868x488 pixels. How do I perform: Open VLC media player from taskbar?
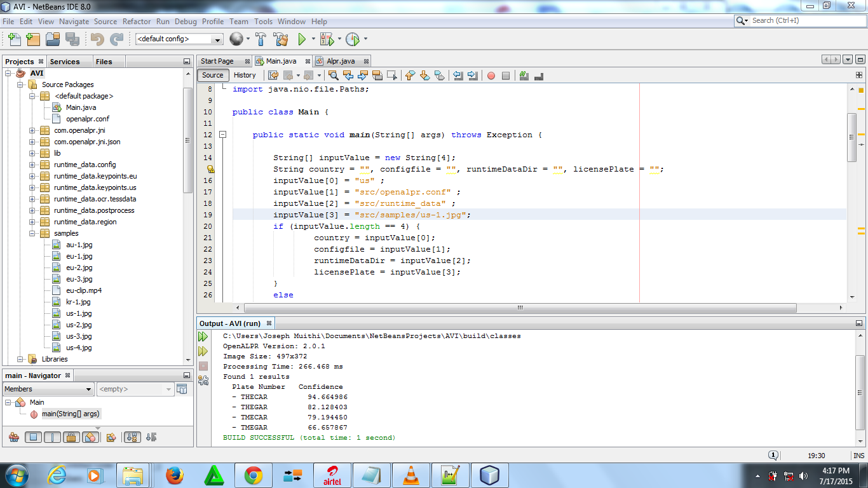tap(411, 475)
